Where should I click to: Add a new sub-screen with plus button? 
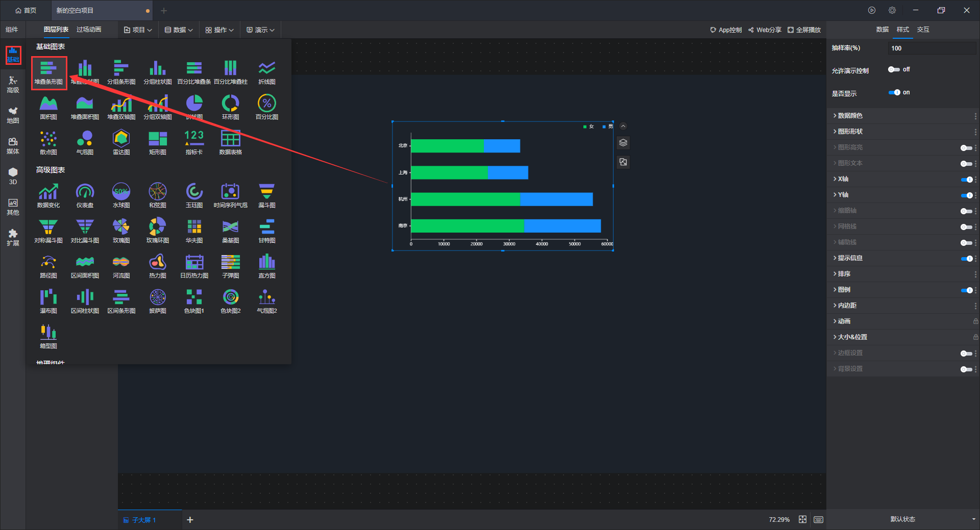pos(190,520)
